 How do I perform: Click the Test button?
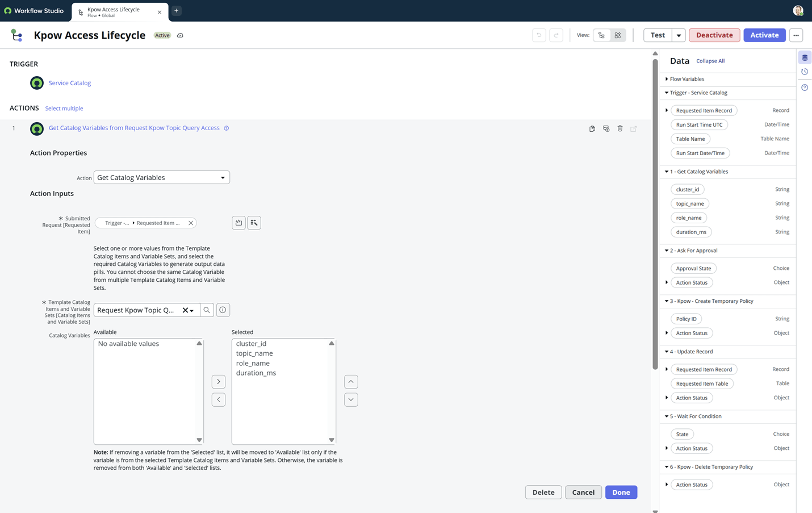(x=658, y=35)
